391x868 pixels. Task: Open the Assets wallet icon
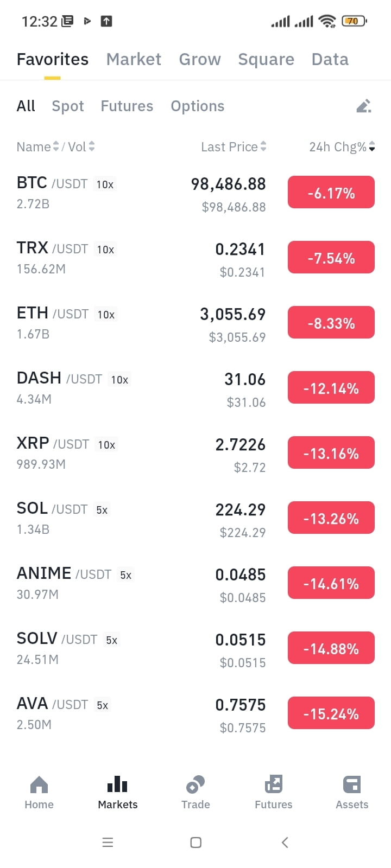pos(352,784)
